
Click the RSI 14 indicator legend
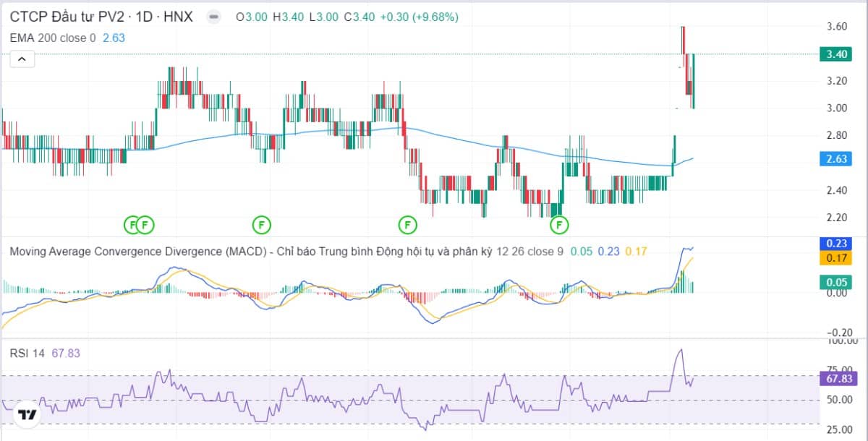click(x=27, y=353)
